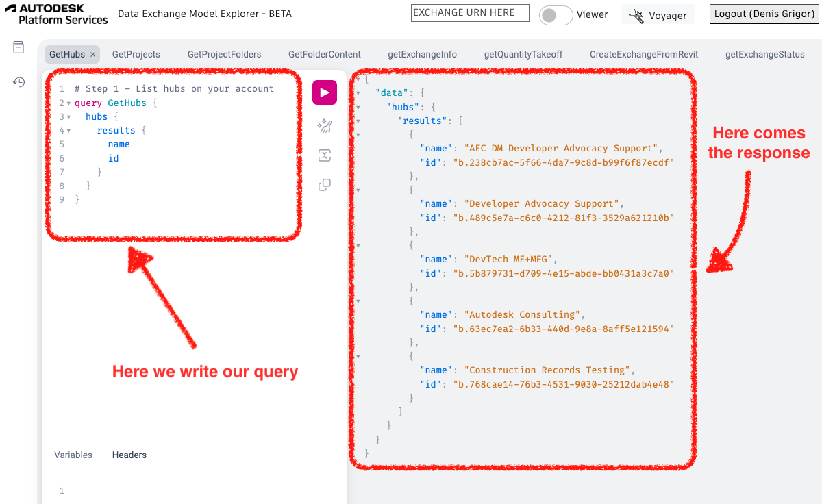Image resolution: width=822 pixels, height=504 pixels.
Task: Switch to CreateExchangeFromRevit tab
Action: 644,55
